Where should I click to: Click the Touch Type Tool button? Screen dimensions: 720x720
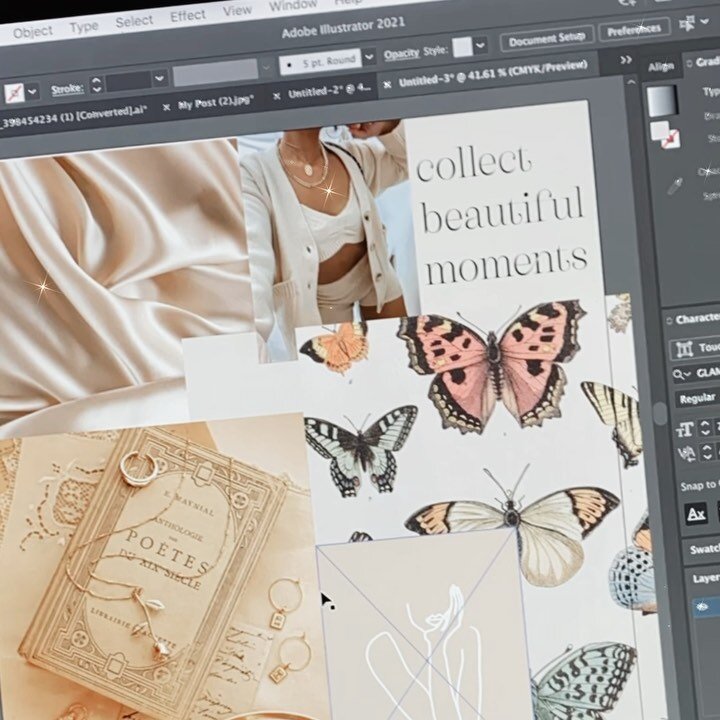(x=694, y=349)
